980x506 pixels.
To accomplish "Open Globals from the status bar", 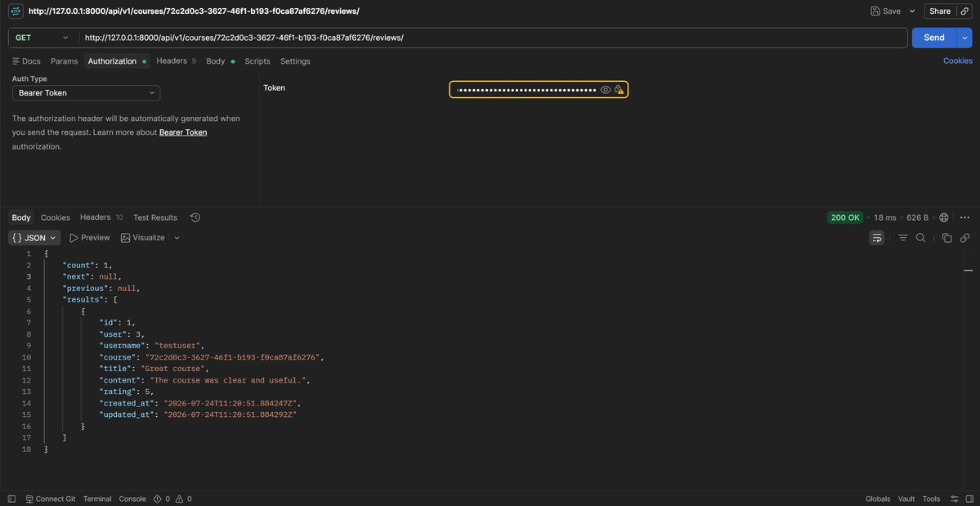I will tap(878, 499).
